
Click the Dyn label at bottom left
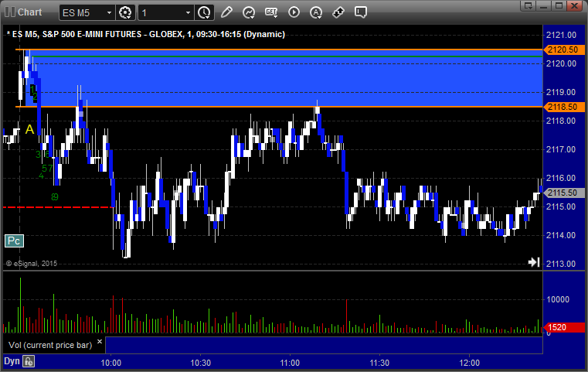click(12, 361)
